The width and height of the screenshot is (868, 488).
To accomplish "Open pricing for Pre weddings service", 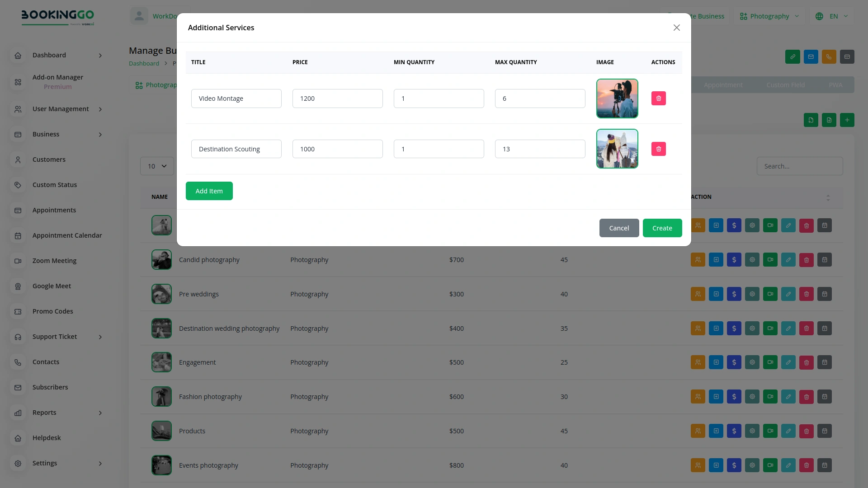I will [x=734, y=294].
